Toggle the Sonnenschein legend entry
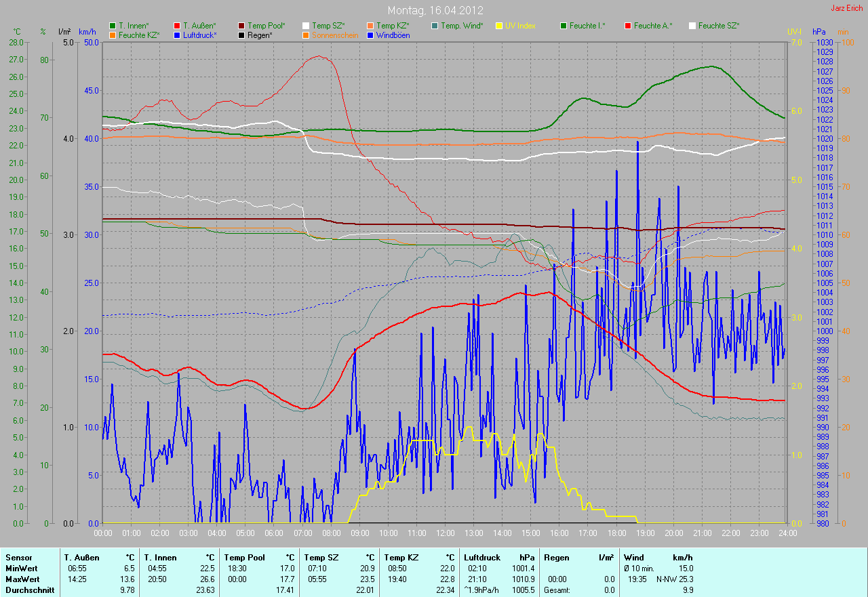The width and height of the screenshot is (868, 597). [334, 35]
